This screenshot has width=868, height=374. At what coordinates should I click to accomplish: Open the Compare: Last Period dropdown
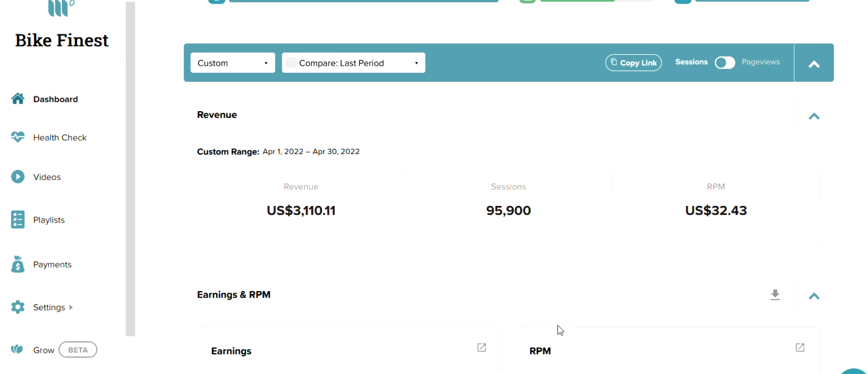353,62
